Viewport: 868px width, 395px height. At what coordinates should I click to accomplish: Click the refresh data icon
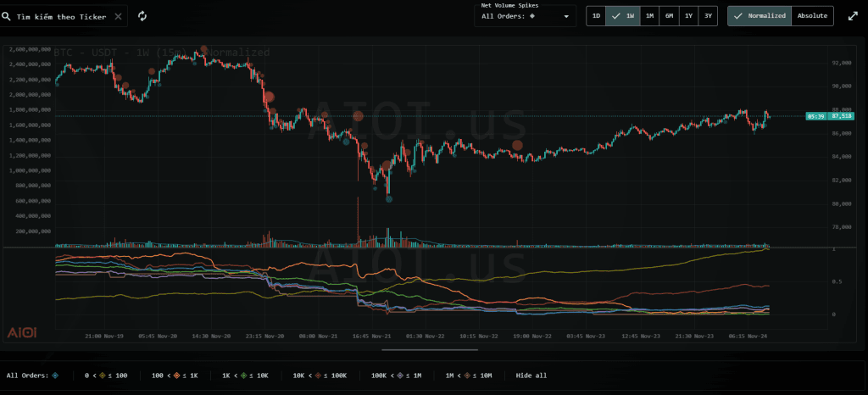tap(142, 16)
